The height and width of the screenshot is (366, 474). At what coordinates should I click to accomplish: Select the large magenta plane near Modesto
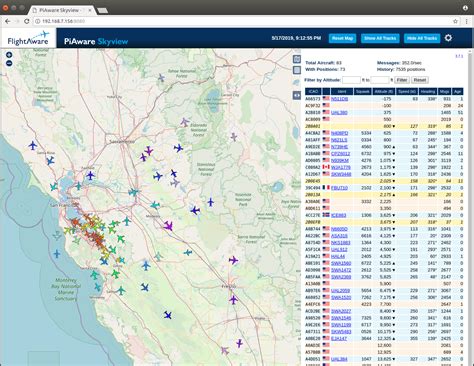click(168, 226)
